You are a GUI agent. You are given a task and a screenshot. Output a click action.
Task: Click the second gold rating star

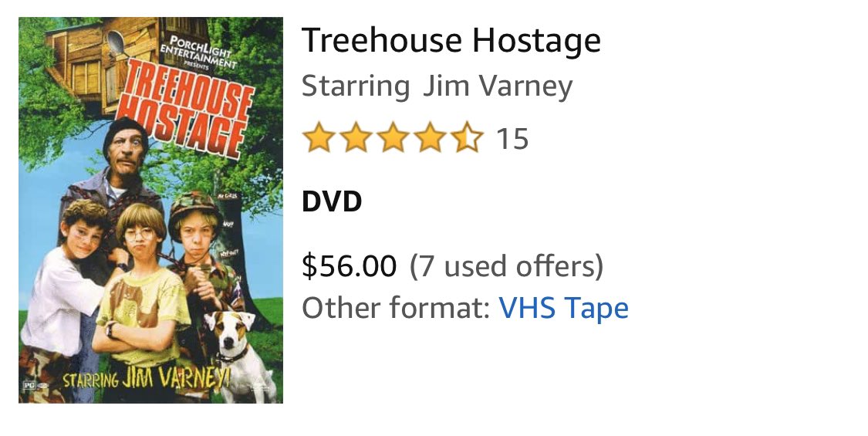pos(356,137)
